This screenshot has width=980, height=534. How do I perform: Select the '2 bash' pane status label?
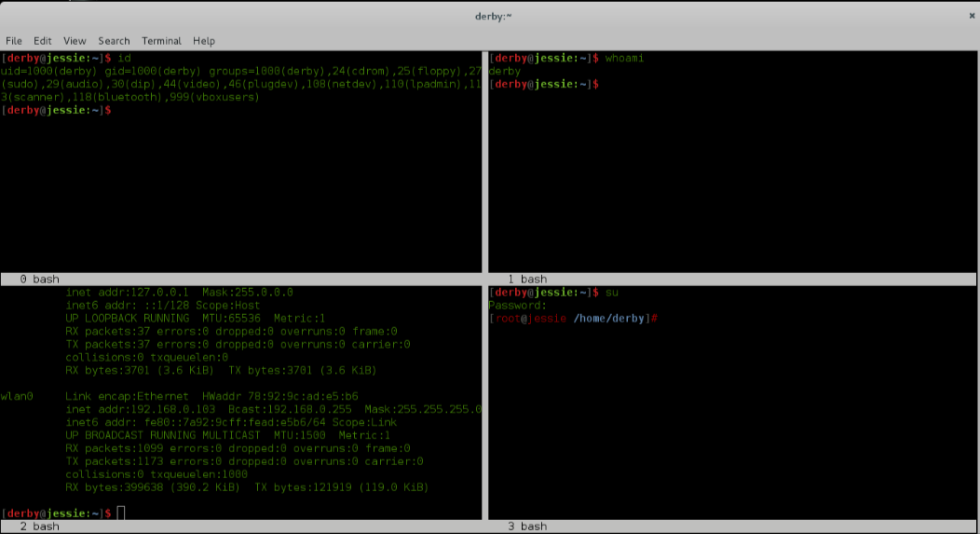click(x=39, y=527)
